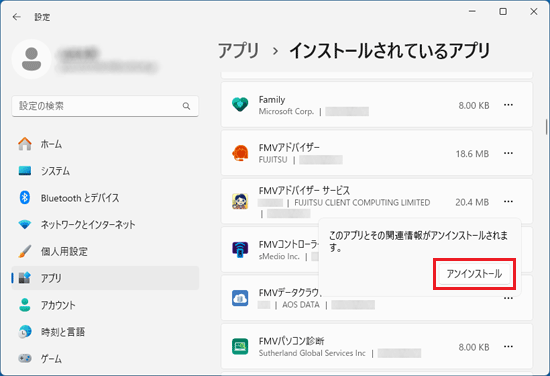Click the app list vertical scrollbar thumb

546,127
